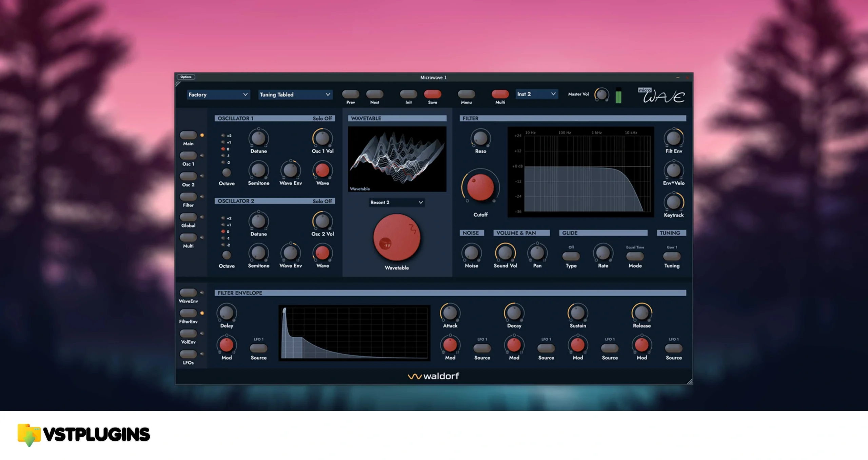This screenshot has height=460, width=868.
Task: Select +1 octave for Oscillator 2
Action: click(x=226, y=225)
